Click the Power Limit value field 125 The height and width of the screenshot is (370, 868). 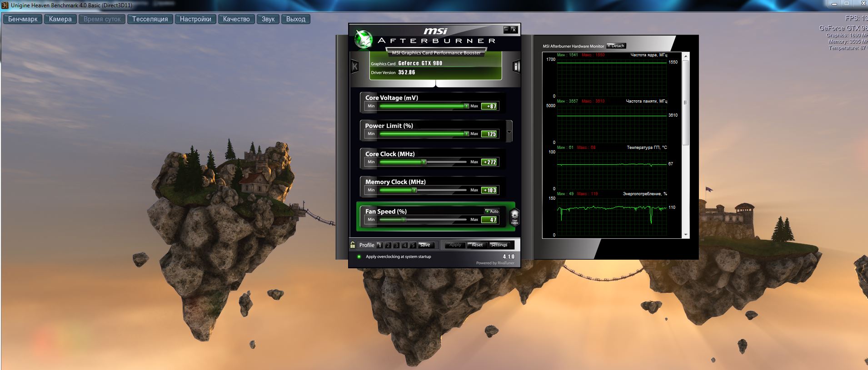(x=489, y=134)
